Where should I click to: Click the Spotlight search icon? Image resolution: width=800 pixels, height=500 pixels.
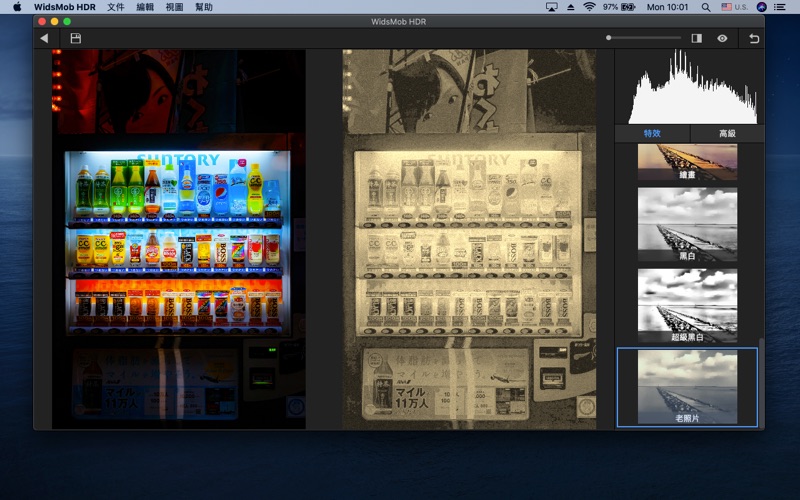pyautogui.click(x=707, y=7)
